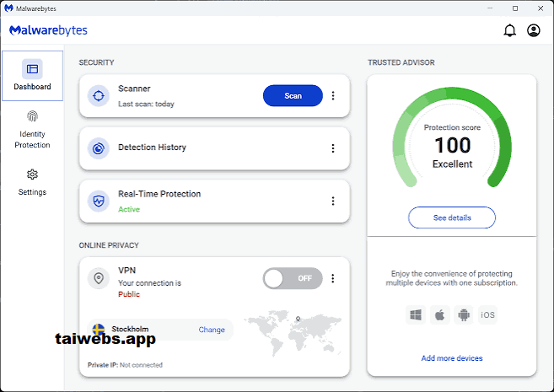Click the location pin on world map
Viewport: 554px width, 392px height.
[x=298, y=319]
